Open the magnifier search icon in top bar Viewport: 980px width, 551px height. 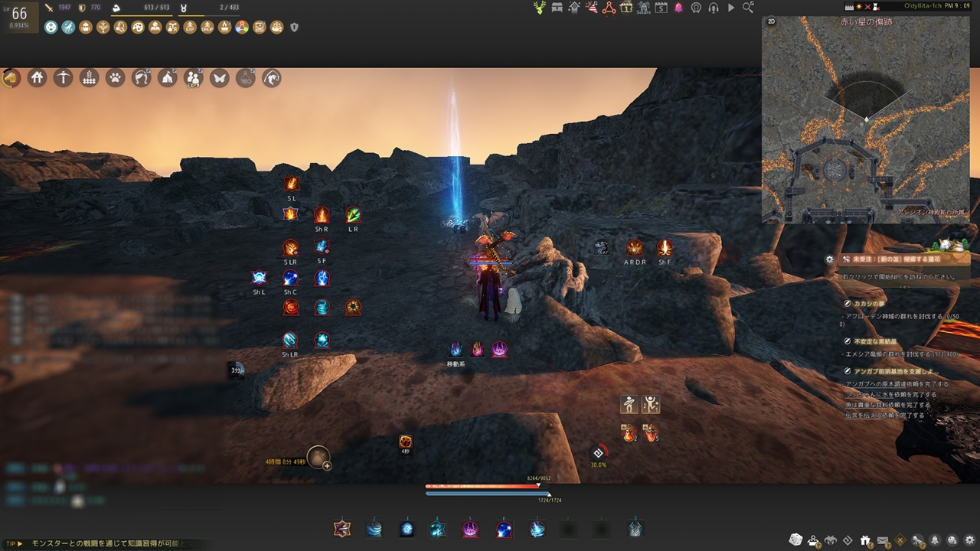pyautogui.click(x=748, y=8)
